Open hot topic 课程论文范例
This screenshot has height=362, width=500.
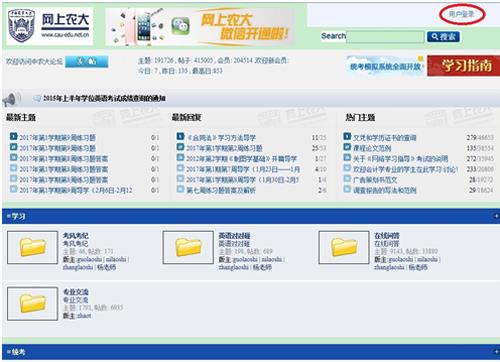click(372, 148)
